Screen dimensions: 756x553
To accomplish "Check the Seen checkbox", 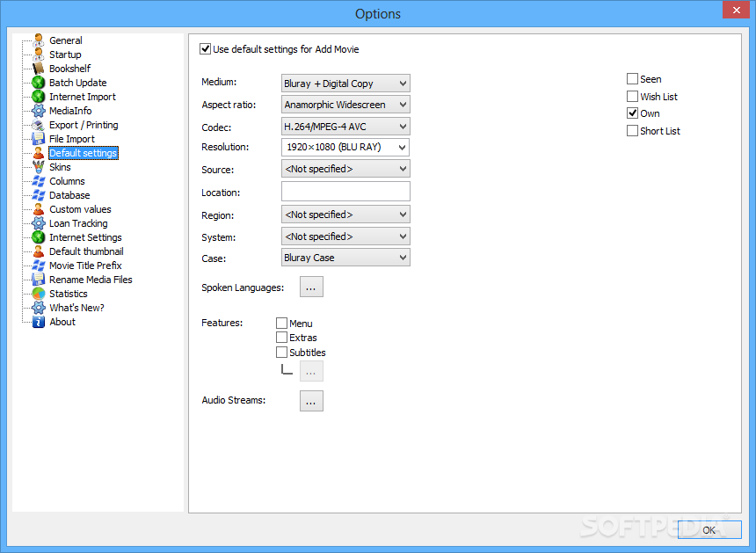I will tap(632, 78).
